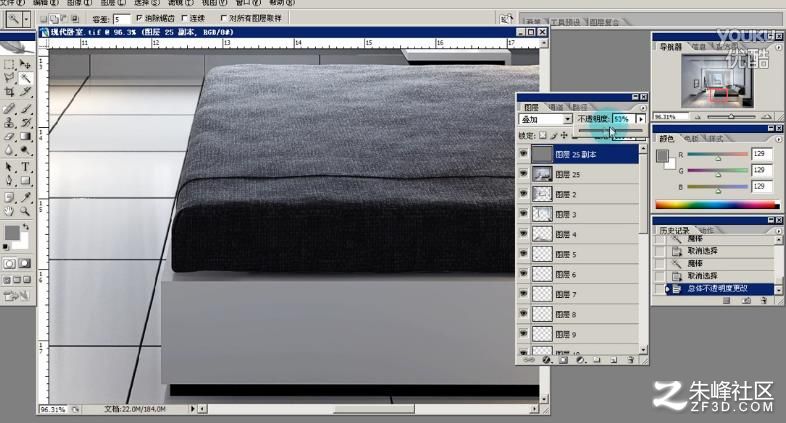Screen dimensions: 786x423
Task: Click the status bar info arrow
Action: coord(192,409)
